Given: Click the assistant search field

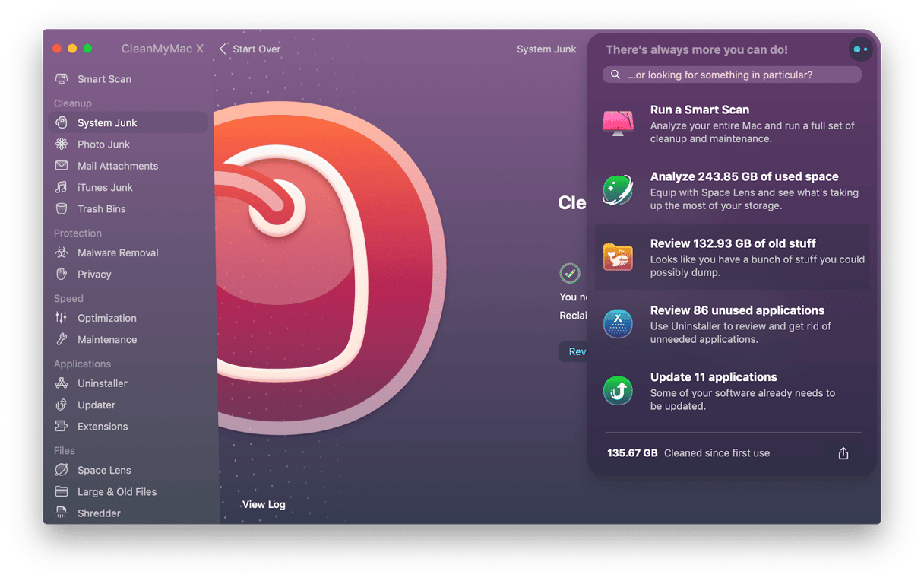Looking at the screenshot, I should point(733,75).
